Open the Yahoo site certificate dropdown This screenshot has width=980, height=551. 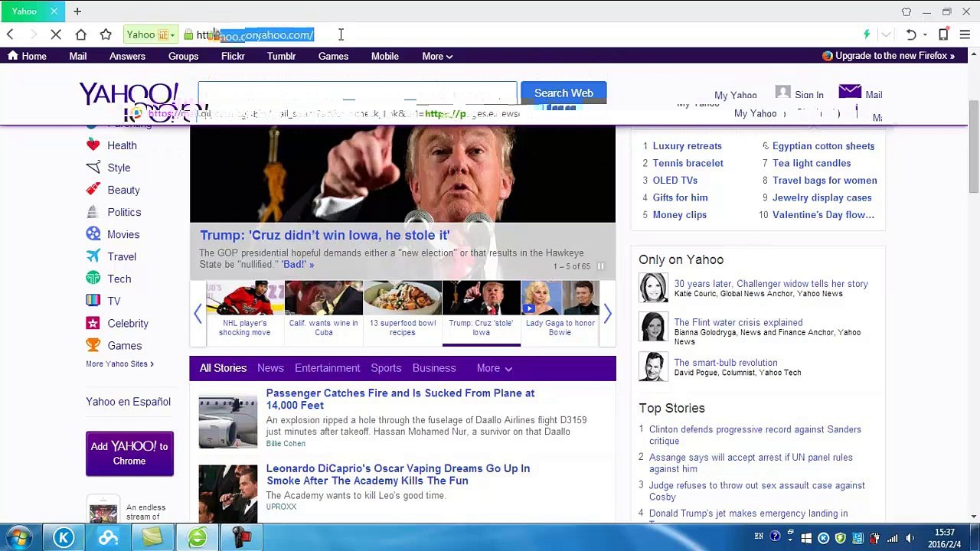click(150, 34)
